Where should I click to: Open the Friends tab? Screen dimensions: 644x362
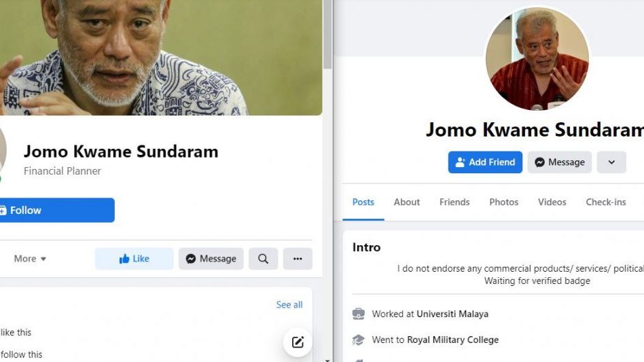[x=454, y=202]
